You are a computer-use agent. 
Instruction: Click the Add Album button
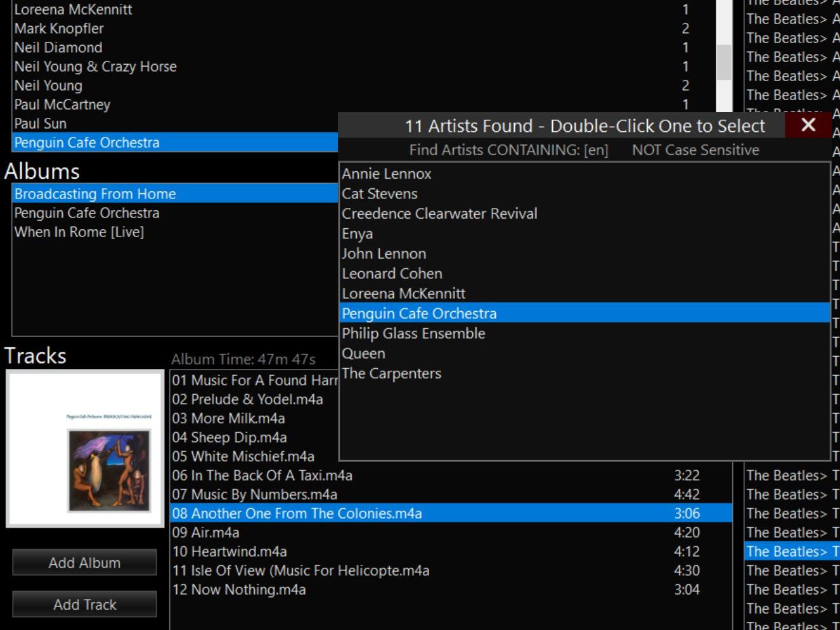pyautogui.click(x=84, y=563)
